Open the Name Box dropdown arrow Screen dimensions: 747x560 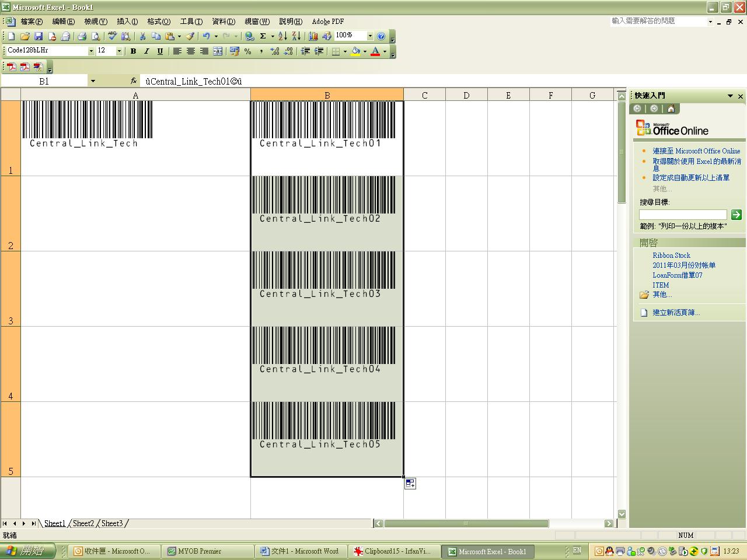pos(93,81)
